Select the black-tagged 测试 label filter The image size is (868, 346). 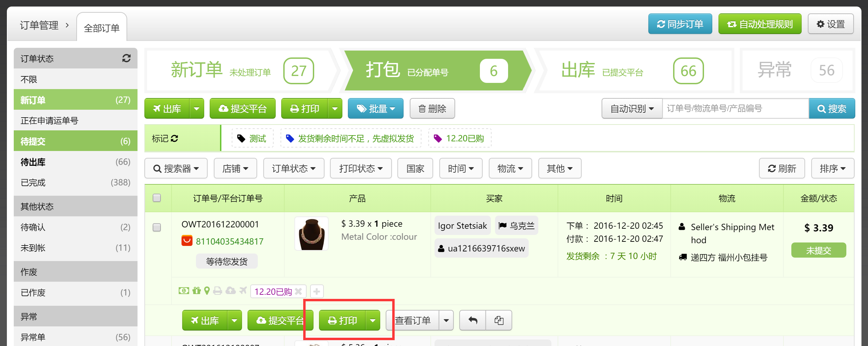tap(252, 139)
